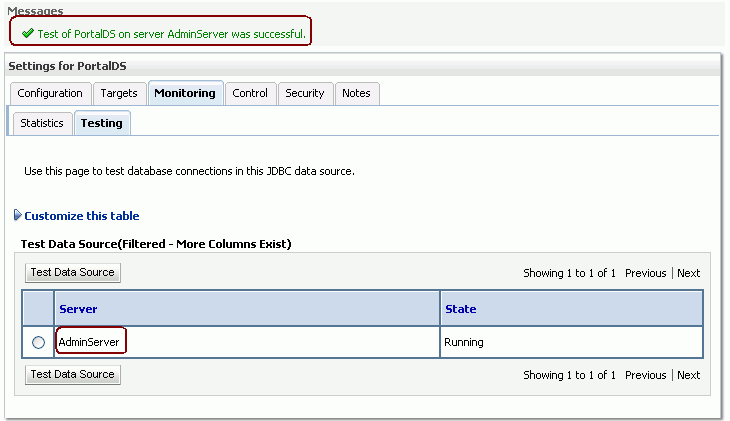Click the green success checkmark icon
This screenshot has height=421, width=730.
(28, 33)
